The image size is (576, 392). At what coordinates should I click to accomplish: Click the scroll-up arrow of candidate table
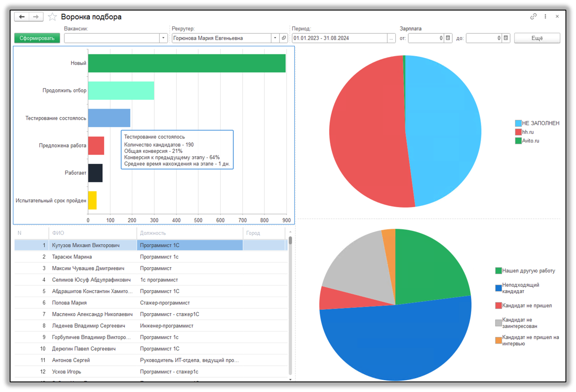click(x=290, y=232)
